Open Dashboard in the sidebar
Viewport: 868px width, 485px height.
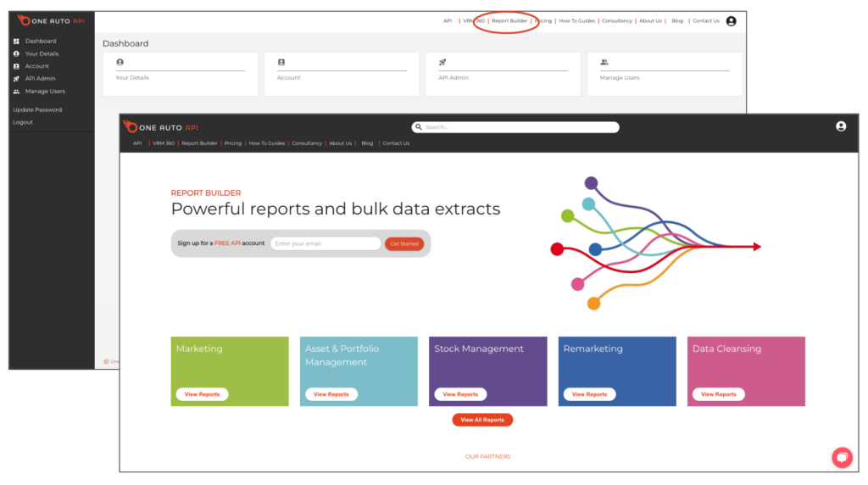(41, 41)
